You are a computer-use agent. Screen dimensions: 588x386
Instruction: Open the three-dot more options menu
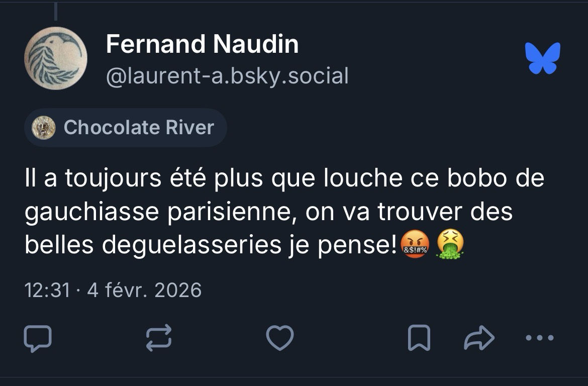pyautogui.click(x=539, y=338)
